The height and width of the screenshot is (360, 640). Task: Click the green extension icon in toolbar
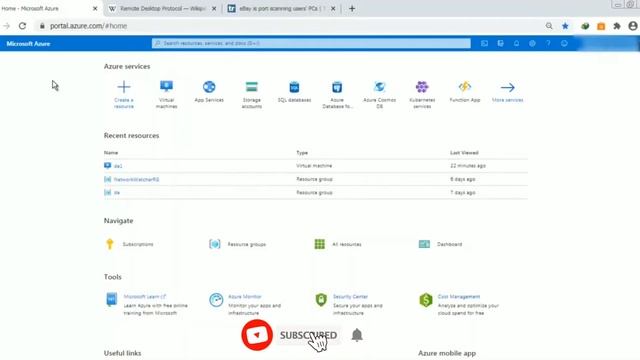(x=585, y=26)
